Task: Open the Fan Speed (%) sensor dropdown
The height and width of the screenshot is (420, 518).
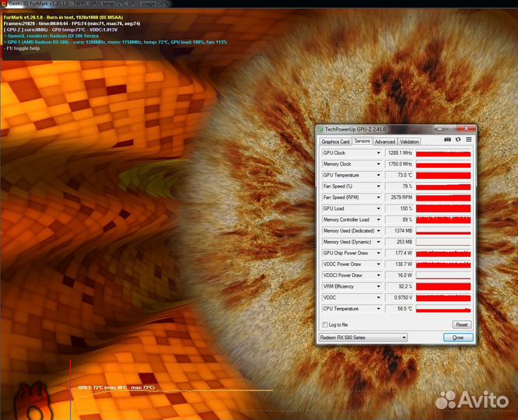Action: coord(379,187)
